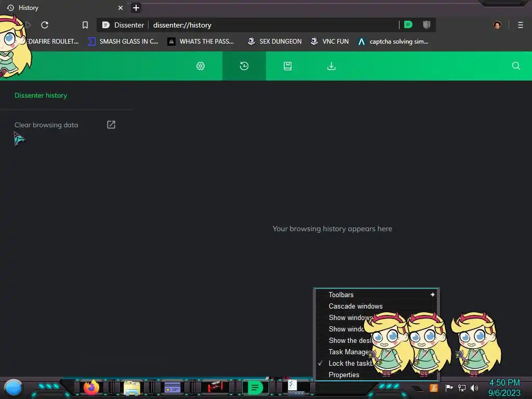Open the volume speaker tray icon
This screenshot has height=399, width=532.
pos(474,388)
